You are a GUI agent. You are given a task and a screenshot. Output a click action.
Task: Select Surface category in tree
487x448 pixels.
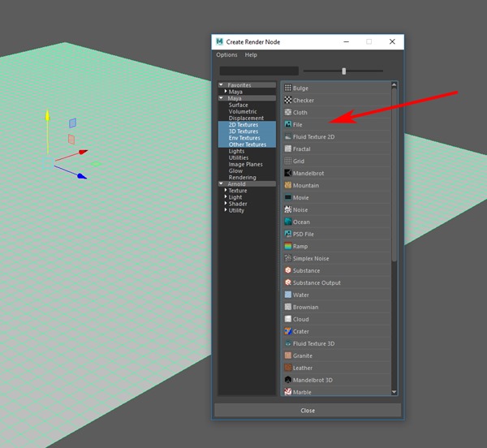238,105
